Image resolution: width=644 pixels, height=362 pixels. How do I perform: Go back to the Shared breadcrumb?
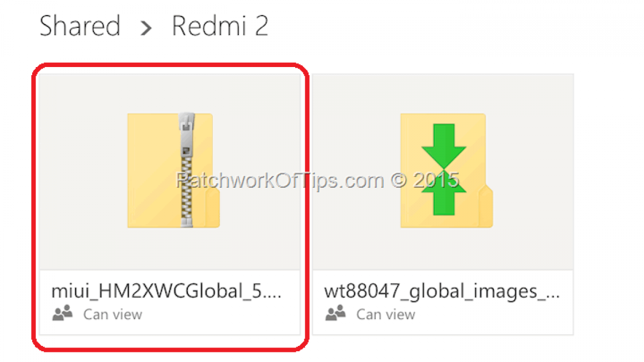pos(80,26)
